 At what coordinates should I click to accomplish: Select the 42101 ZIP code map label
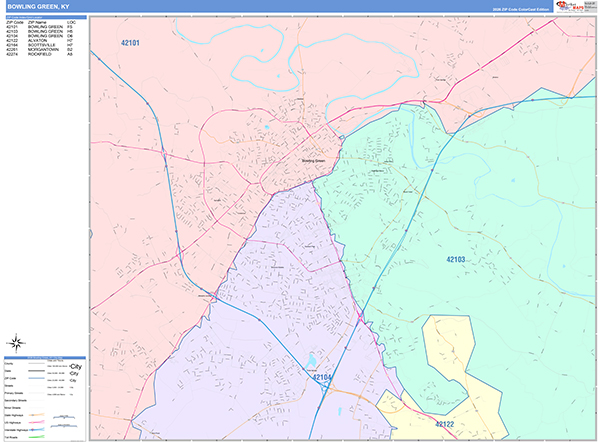tap(132, 44)
